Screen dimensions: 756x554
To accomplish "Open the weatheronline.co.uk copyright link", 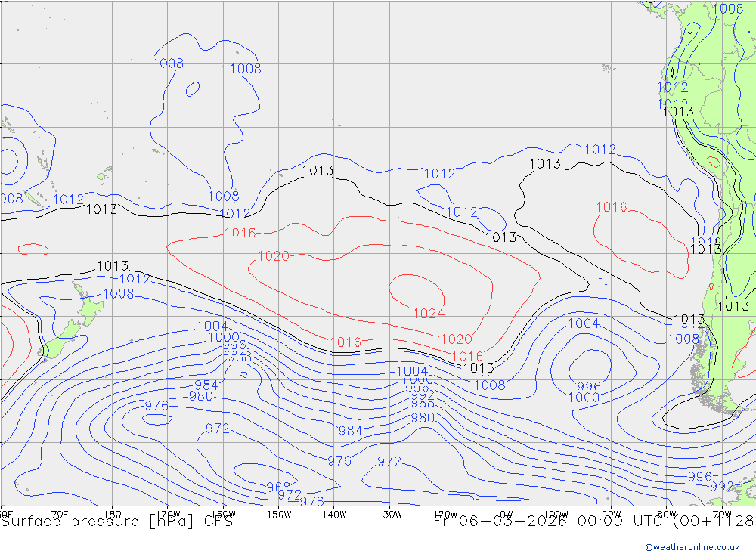I will tap(692, 547).
